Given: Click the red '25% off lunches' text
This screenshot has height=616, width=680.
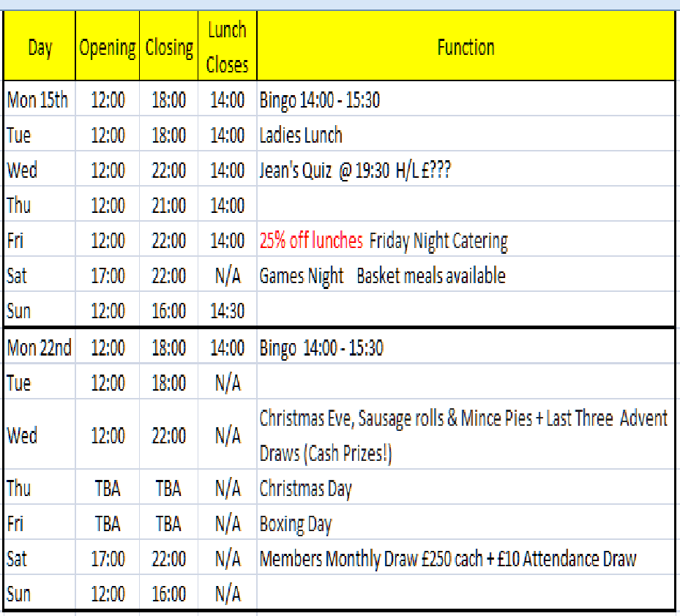Looking at the screenshot, I should (311, 241).
